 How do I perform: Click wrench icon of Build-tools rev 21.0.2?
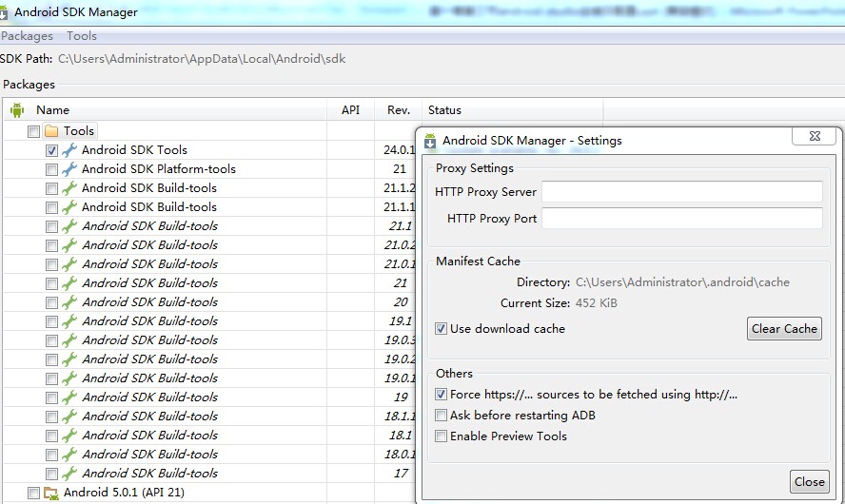click(69, 245)
